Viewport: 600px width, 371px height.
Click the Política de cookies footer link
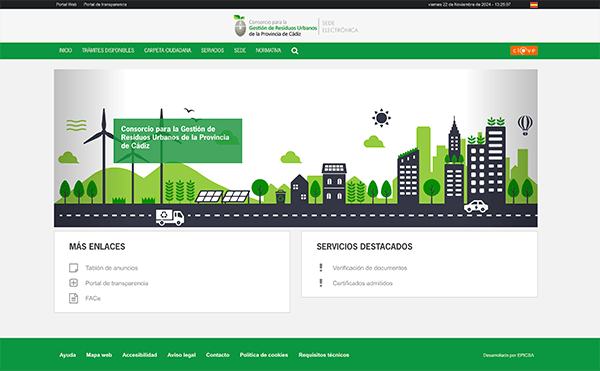(264, 355)
